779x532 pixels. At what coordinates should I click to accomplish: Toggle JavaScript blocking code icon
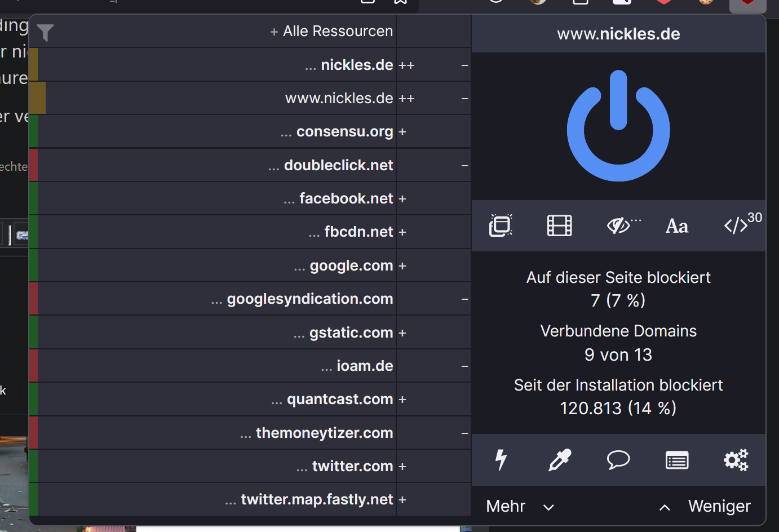coord(736,225)
